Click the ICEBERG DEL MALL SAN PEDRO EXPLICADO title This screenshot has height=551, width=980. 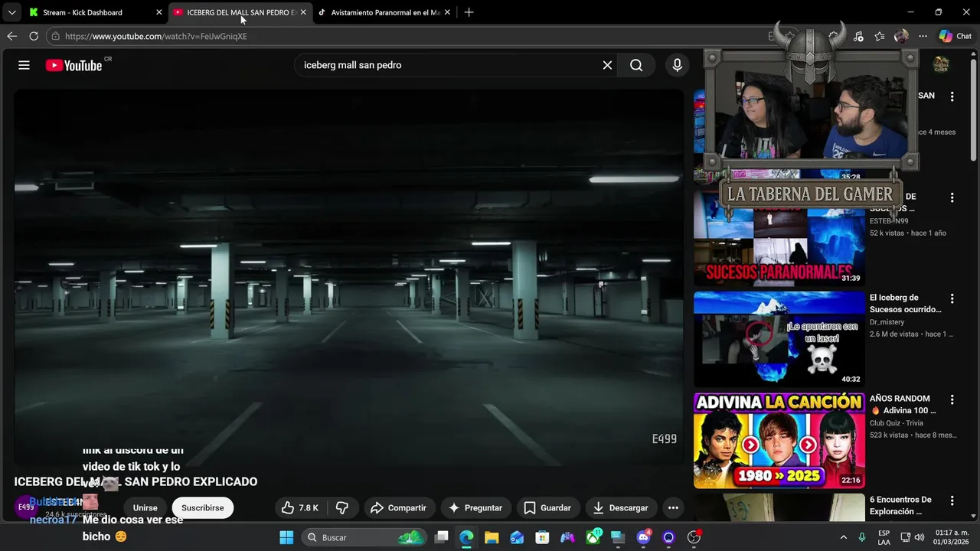click(136, 482)
